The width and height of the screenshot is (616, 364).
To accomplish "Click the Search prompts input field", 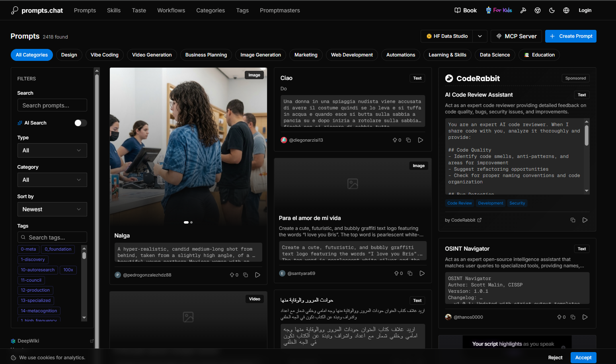I will 52,105.
